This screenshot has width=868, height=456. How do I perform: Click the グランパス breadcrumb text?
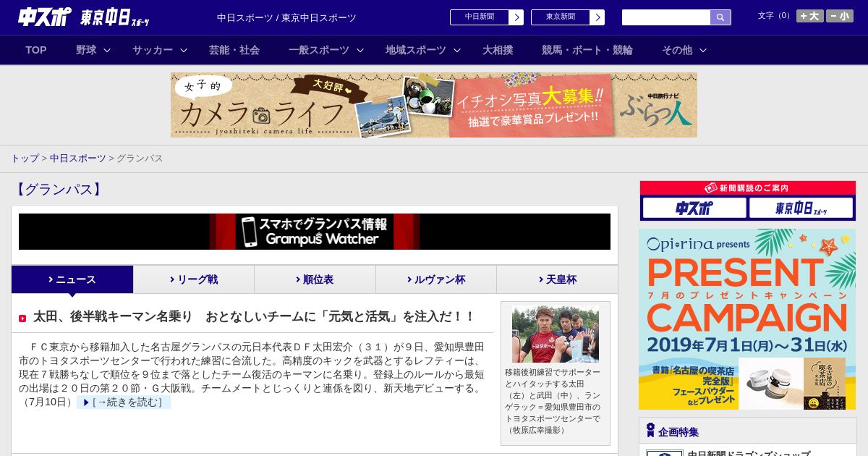(x=140, y=158)
